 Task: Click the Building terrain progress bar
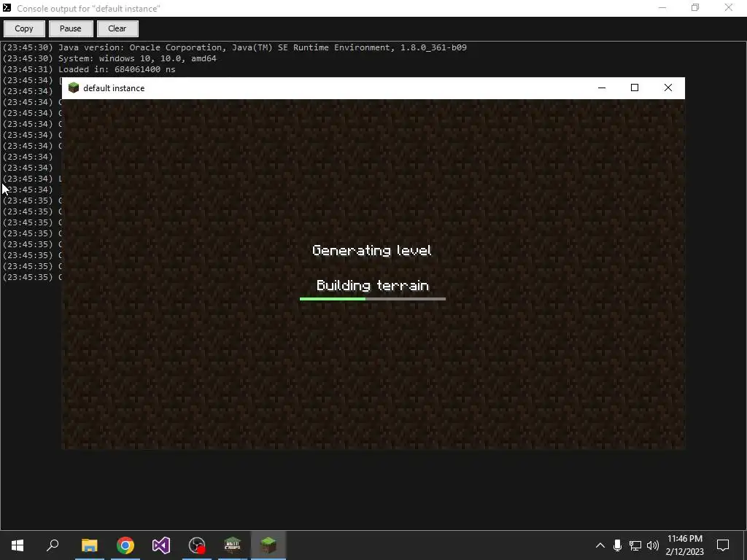[373, 299]
